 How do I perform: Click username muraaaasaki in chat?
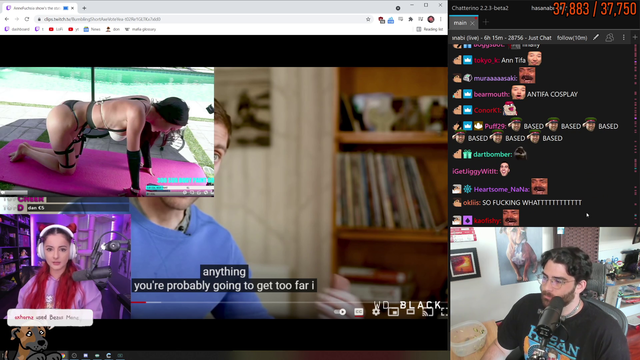(x=496, y=78)
